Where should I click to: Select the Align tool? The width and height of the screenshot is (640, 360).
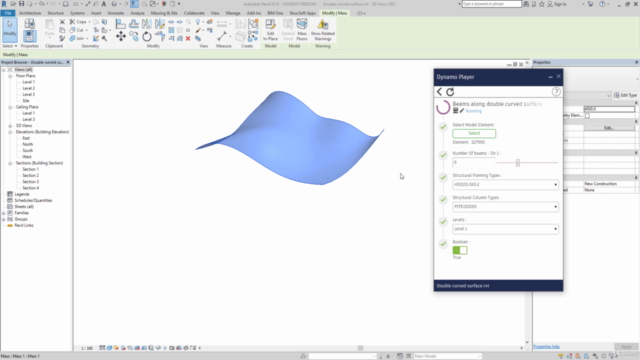click(121, 24)
